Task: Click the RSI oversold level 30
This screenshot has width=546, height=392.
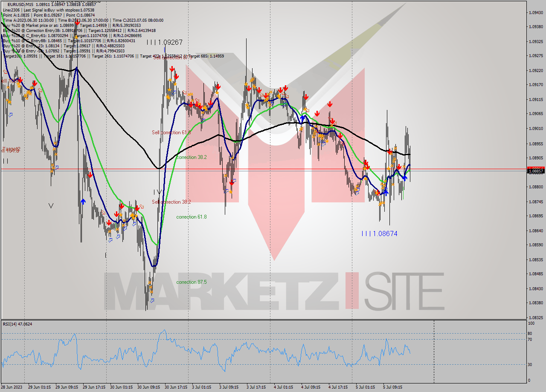Action: click(531, 364)
